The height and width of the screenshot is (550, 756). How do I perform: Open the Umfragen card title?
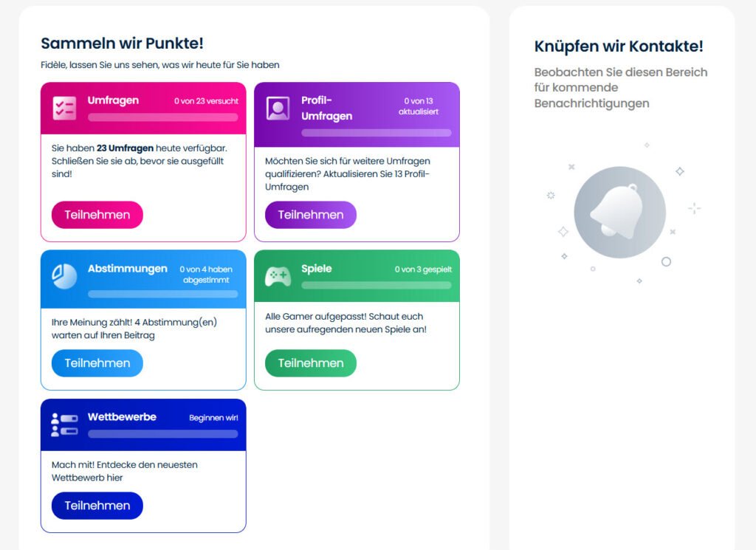coord(113,100)
